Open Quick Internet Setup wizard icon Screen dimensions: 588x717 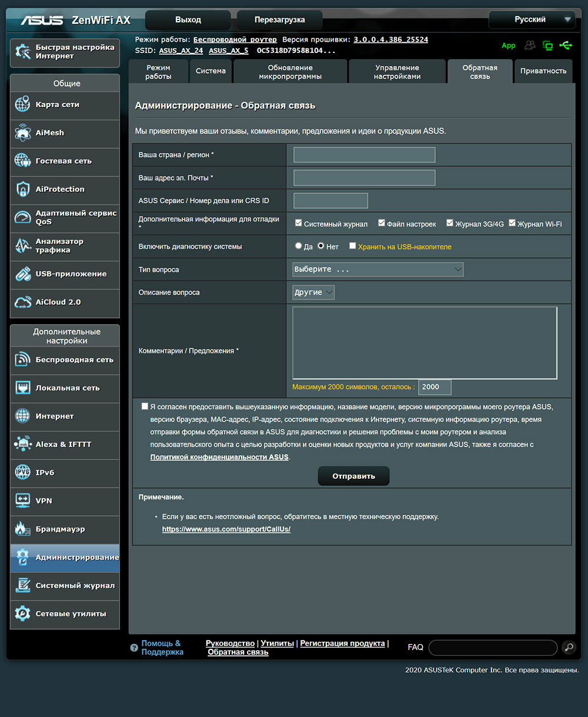point(23,52)
